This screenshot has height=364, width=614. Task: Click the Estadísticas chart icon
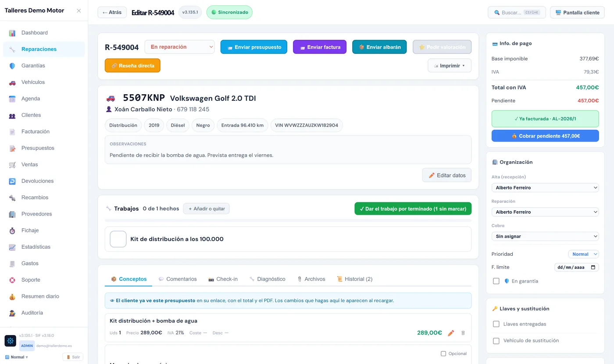pyautogui.click(x=12, y=247)
